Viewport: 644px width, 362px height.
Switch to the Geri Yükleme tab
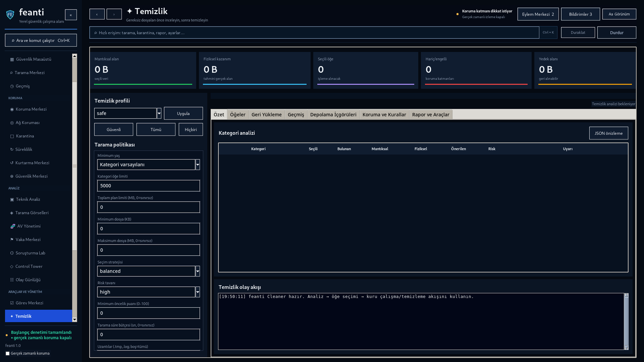coord(266,115)
